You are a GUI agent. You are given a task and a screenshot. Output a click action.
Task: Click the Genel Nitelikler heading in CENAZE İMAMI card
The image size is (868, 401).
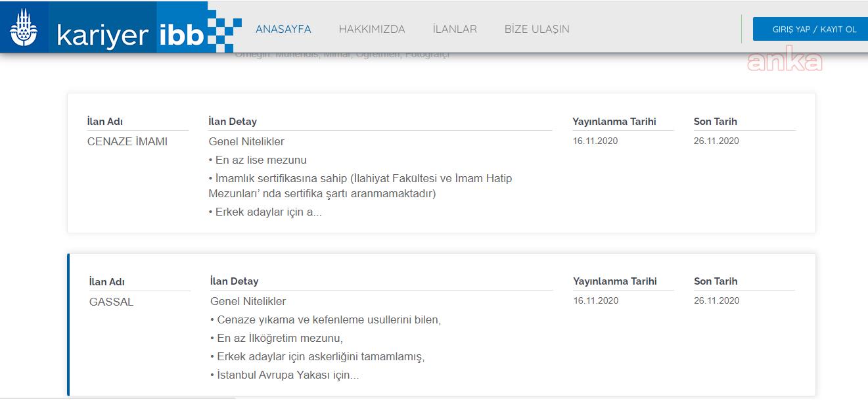[246, 141]
